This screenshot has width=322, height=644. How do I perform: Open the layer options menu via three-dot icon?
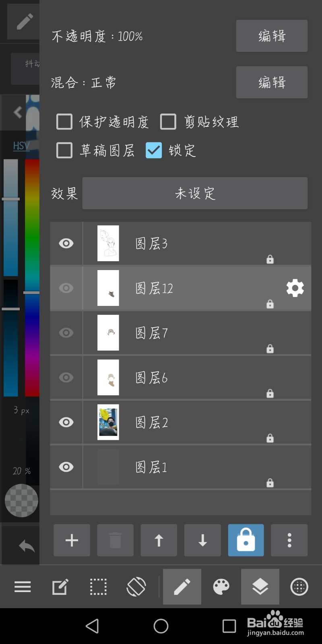tap(289, 540)
